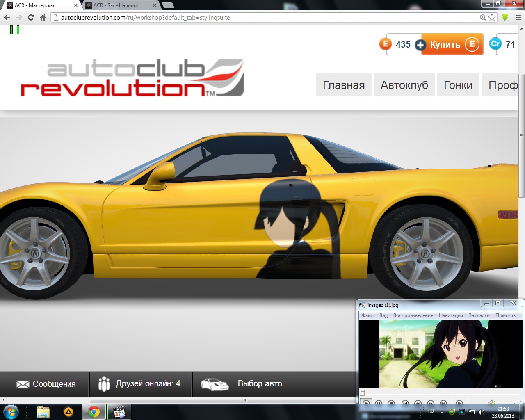
Task: Open Навигация menu in media player
Action: (451, 315)
